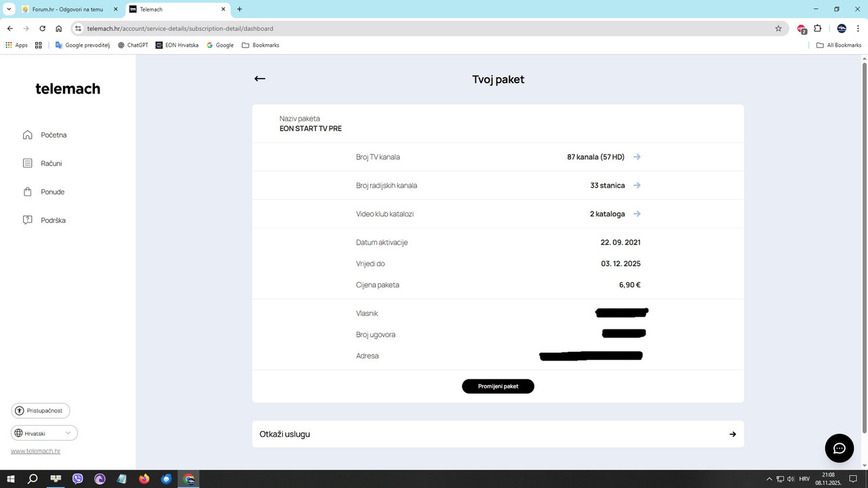Open radio stations arrow for 33 stanica
Viewport: 868px width, 488px height.
(x=637, y=186)
